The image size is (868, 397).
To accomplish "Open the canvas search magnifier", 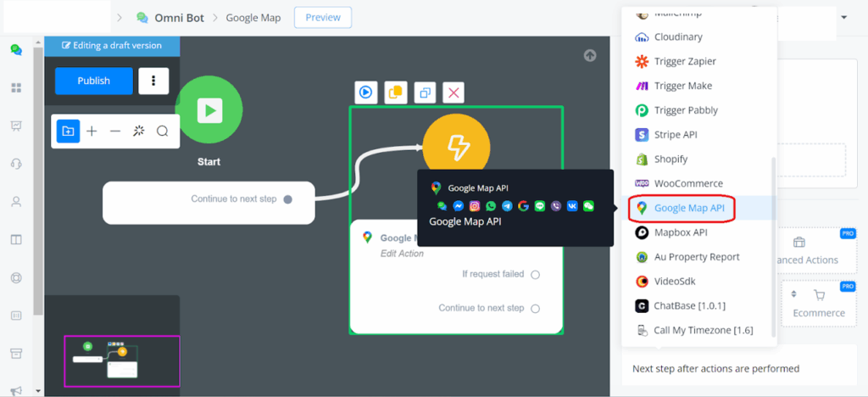I will 162,131.
